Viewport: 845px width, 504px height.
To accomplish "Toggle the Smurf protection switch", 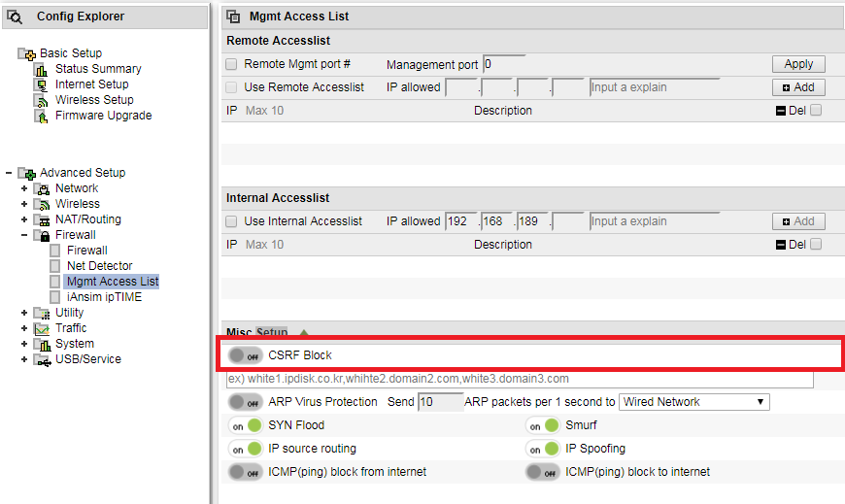I will tap(542, 425).
